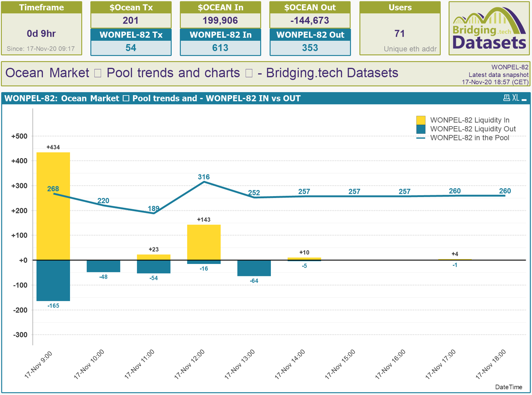Image resolution: width=532 pixels, height=395 pixels.
Task: Click the print icon in chart header
Action: 507,98
